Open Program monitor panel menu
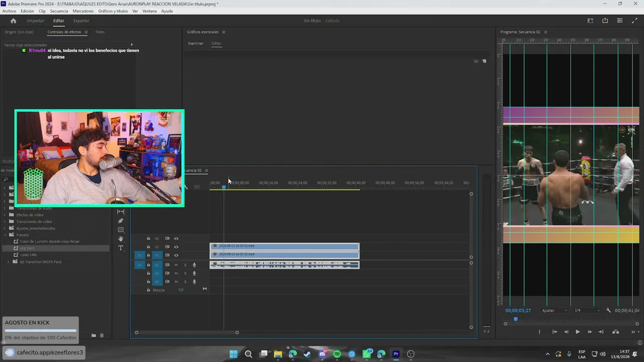 (x=545, y=32)
